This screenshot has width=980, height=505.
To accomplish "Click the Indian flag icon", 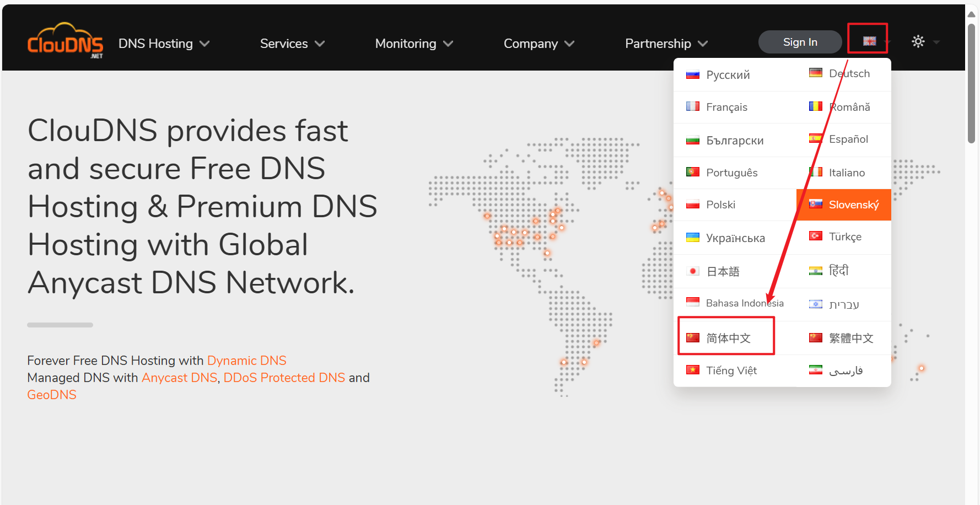I will coord(816,271).
